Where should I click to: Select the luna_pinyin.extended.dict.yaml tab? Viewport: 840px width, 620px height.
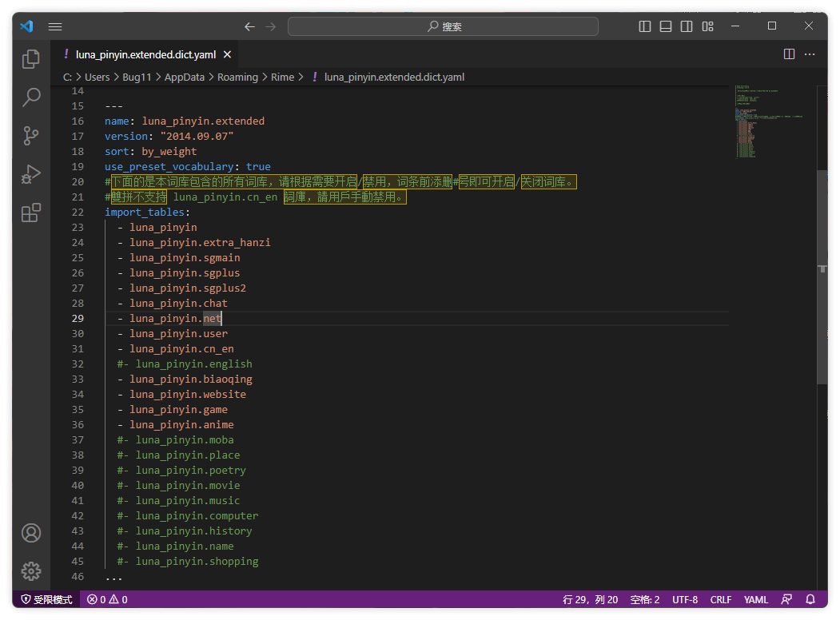click(x=145, y=54)
